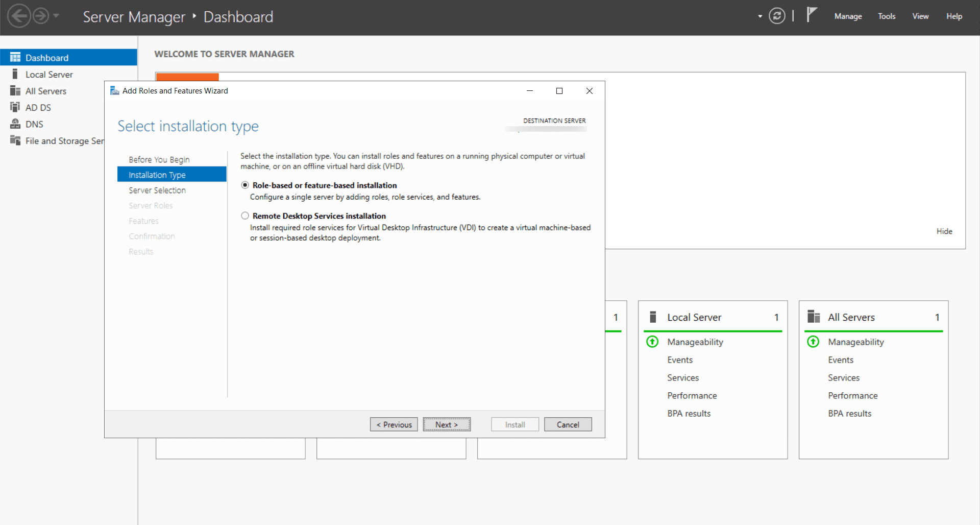The image size is (980, 525).
Task: Open All Servers tile title
Action: pyautogui.click(x=851, y=317)
